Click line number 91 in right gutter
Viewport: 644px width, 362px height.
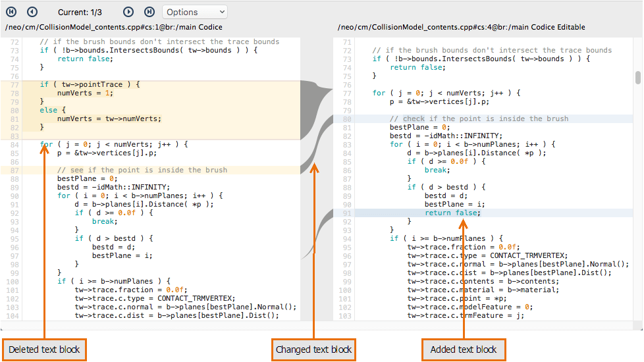point(347,213)
